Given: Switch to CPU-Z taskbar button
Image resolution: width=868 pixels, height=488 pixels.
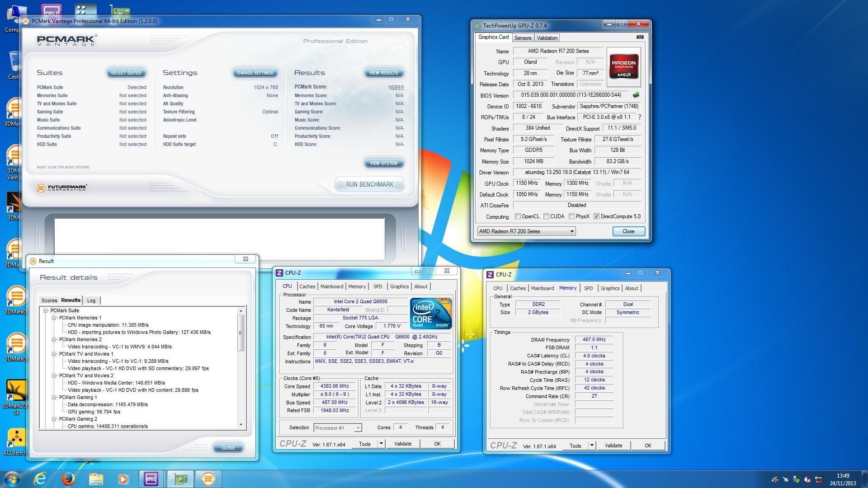Looking at the screenshot, I should [151, 479].
